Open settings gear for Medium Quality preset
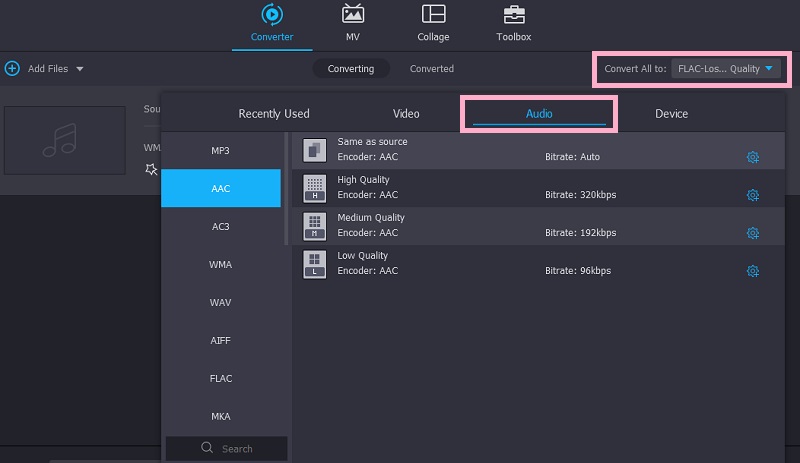800x463 pixels. [753, 233]
